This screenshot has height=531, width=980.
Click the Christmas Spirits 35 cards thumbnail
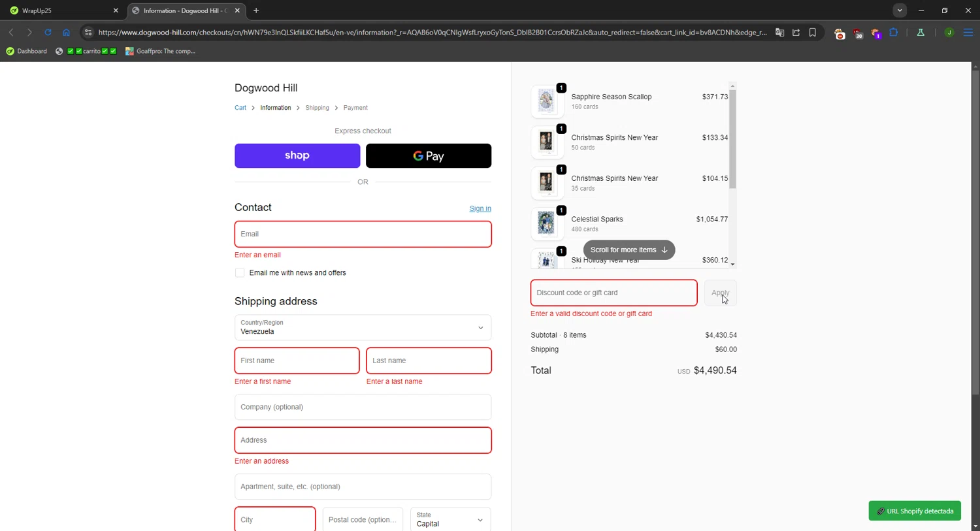[x=547, y=183]
